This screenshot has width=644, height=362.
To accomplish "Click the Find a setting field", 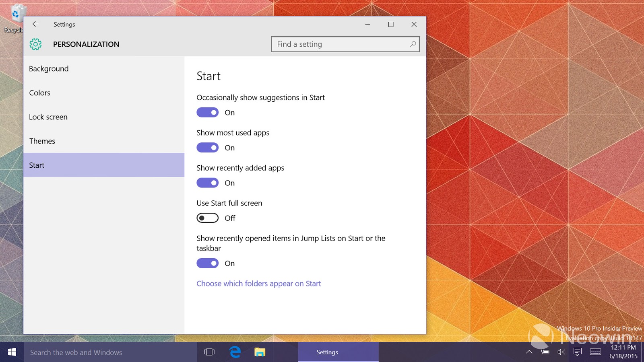I will pyautogui.click(x=345, y=44).
